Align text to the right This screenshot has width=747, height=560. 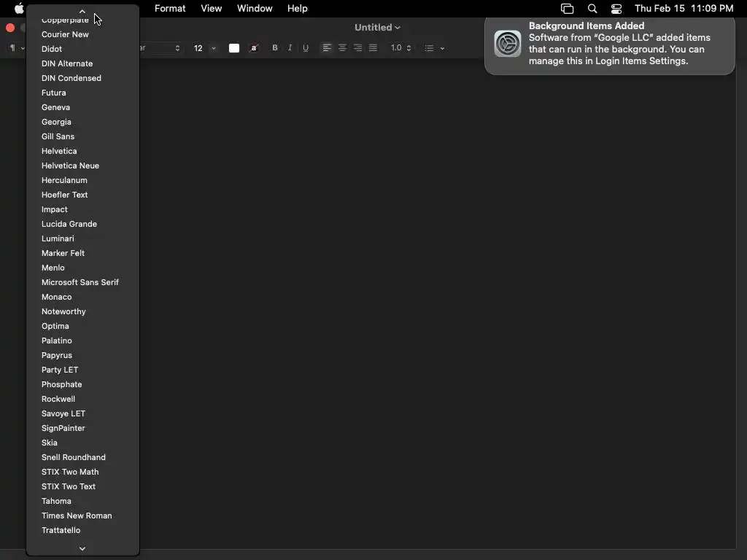pos(357,47)
